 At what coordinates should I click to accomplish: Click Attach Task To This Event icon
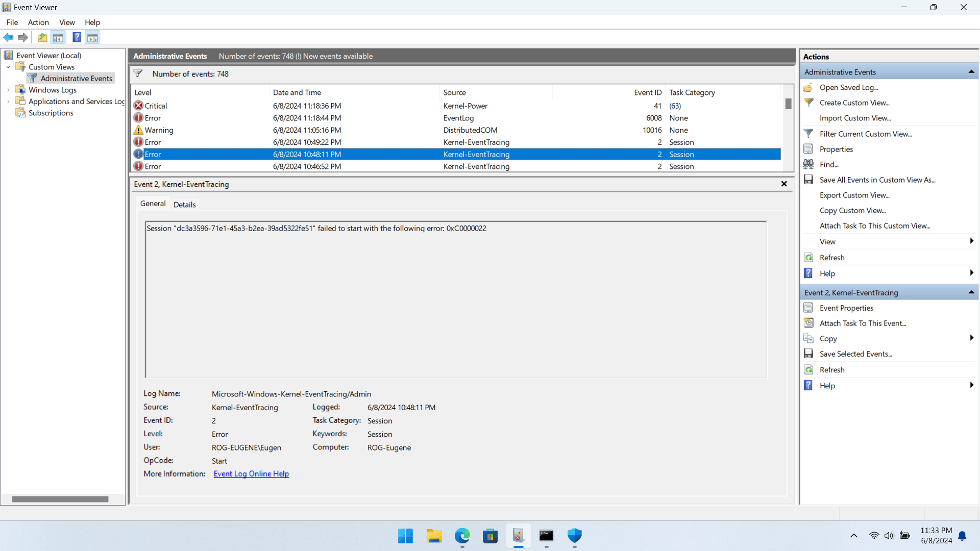[x=808, y=323]
